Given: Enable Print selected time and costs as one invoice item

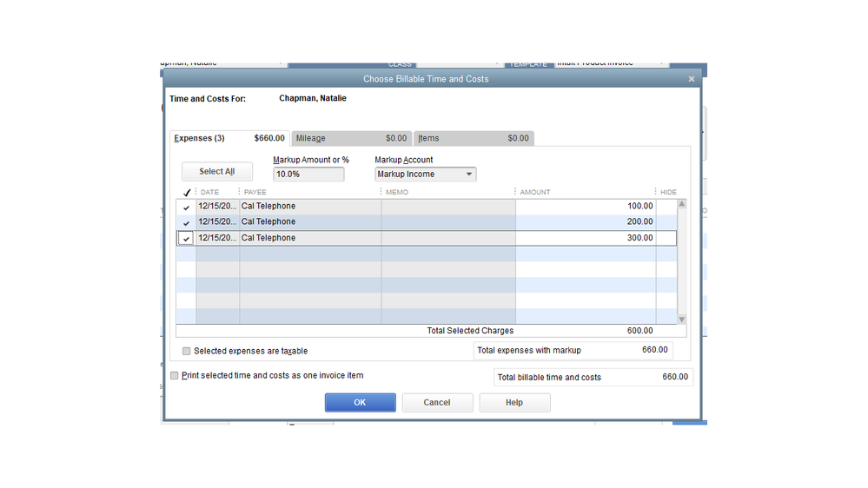Looking at the screenshot, I should tap(175, 376).
